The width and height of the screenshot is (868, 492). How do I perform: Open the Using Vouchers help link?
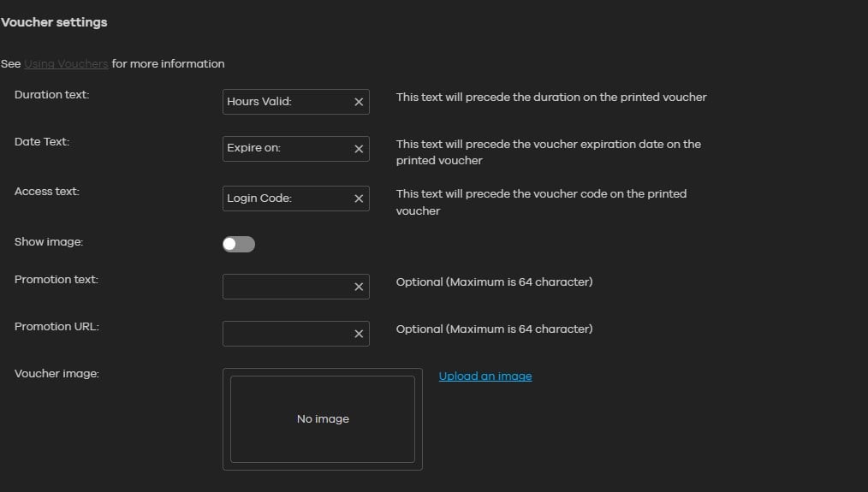pyautogui.click(x=66, y=64)
